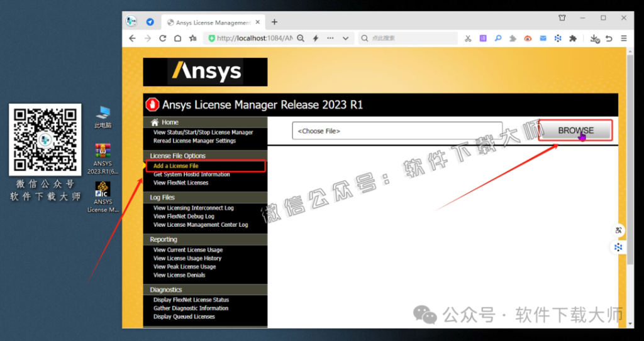Open Display FlexNet License Status
The image size is (644, 341).
(191, 300)
